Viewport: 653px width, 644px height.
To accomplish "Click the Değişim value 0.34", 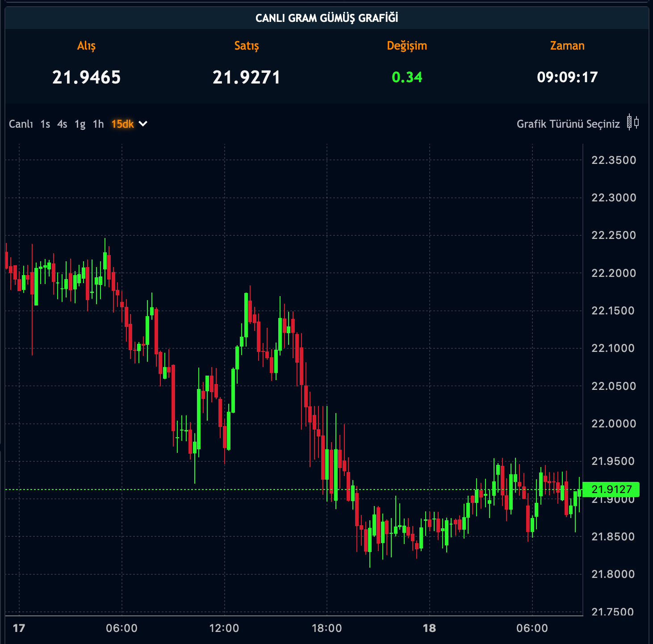I will tap(407, 77).
